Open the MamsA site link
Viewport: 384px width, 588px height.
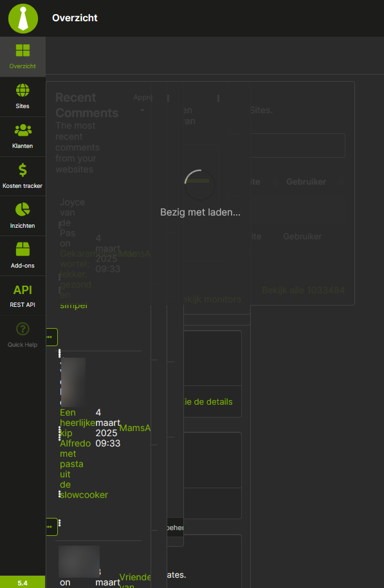135,428
